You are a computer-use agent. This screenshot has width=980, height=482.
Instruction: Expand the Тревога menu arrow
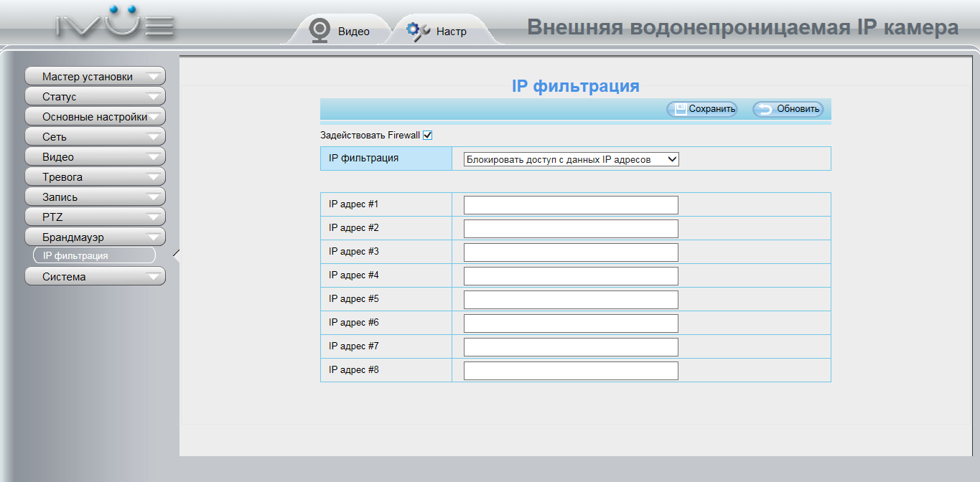(x=153, y=177)
